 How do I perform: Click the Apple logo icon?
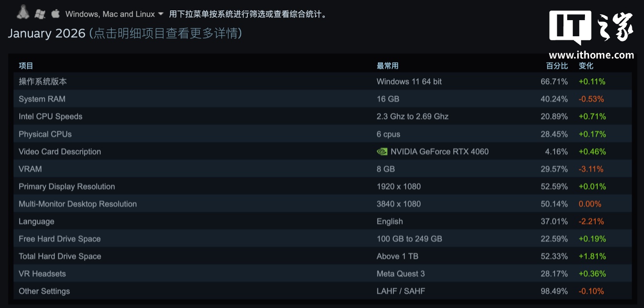click(x=55, y=13)
